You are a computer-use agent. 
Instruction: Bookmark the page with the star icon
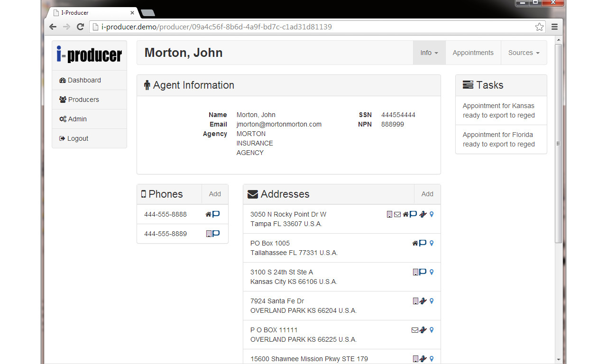tap(539, 27)
